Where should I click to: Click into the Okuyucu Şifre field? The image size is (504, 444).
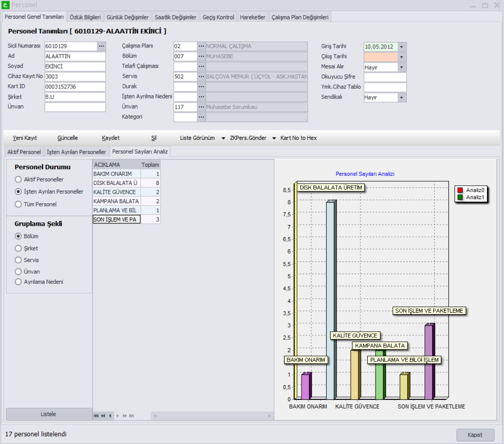[385, 77]
